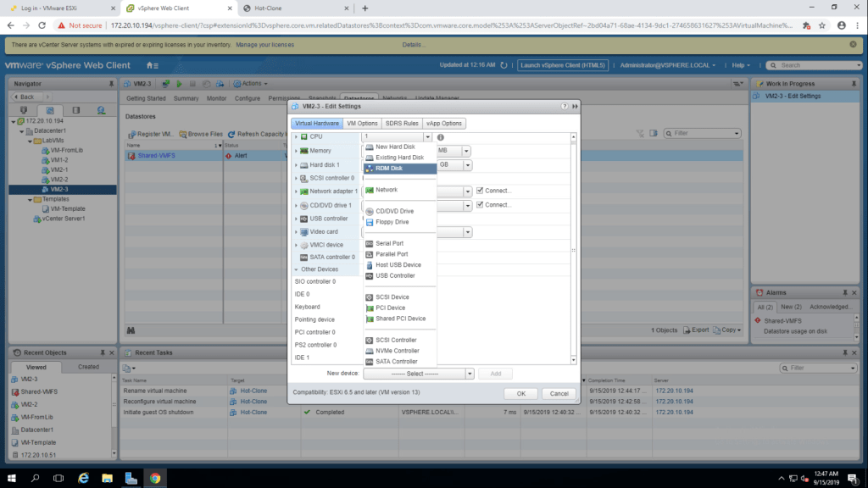Cancel the Edit Settings dialog
Image resolution: width=868 pixels, height=488 pixels.
(559, 394)
